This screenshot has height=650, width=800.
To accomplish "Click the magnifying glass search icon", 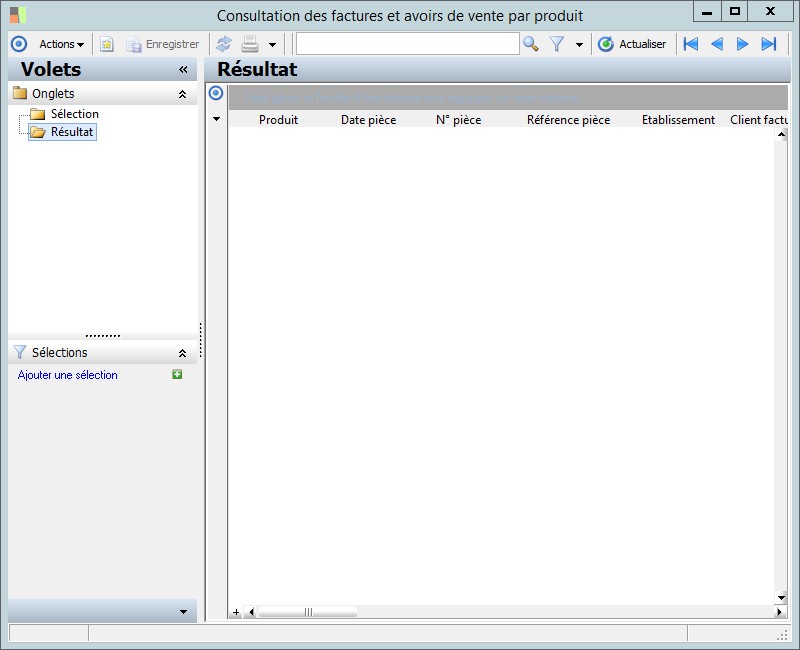I will pos(531,44).
